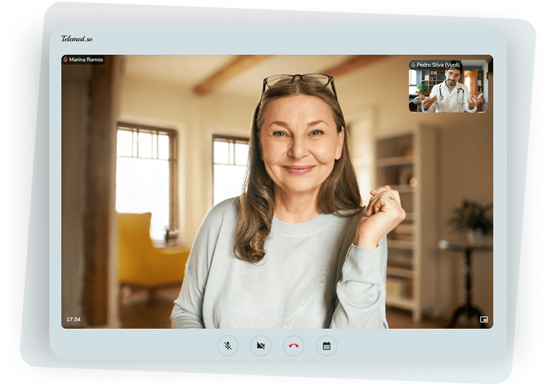
Task: Pop out video using the bottom-corner overlay icon
Action: (x=483, y=319)
